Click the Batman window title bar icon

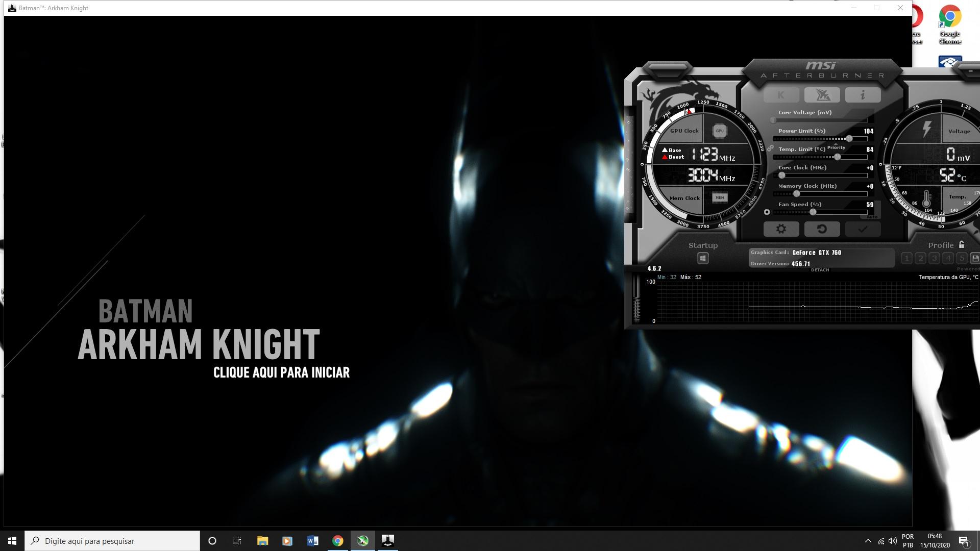(x=12, y=8)
